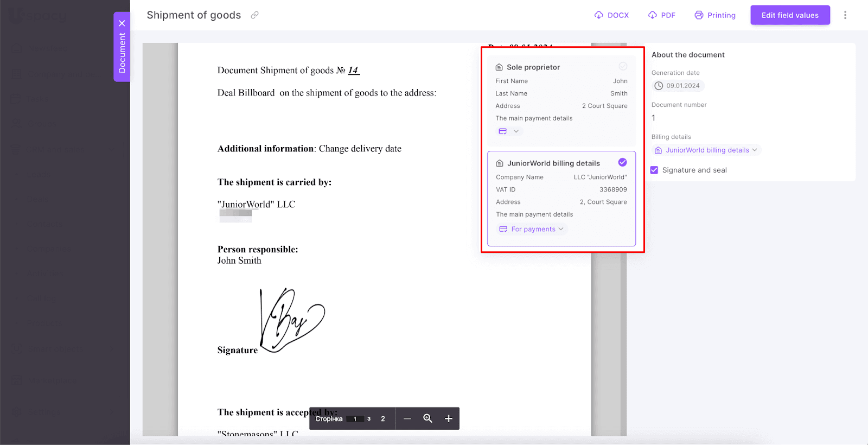
Task: Open the three-dot more options menu
Action: coord(845,15)
